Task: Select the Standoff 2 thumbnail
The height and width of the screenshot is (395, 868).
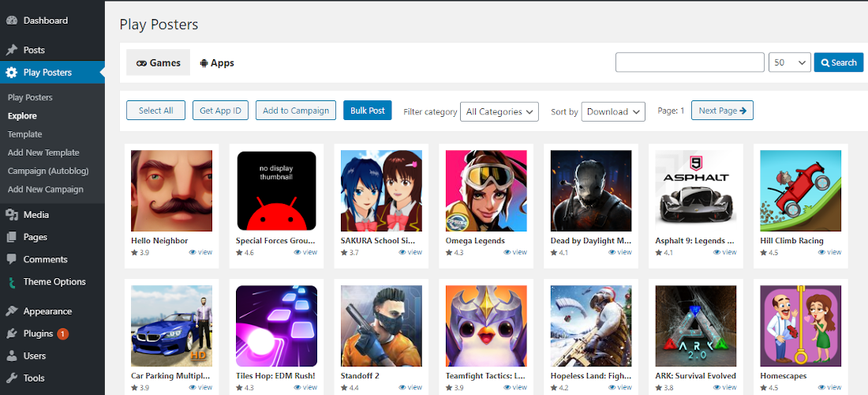Action: (x=381, y=325)
